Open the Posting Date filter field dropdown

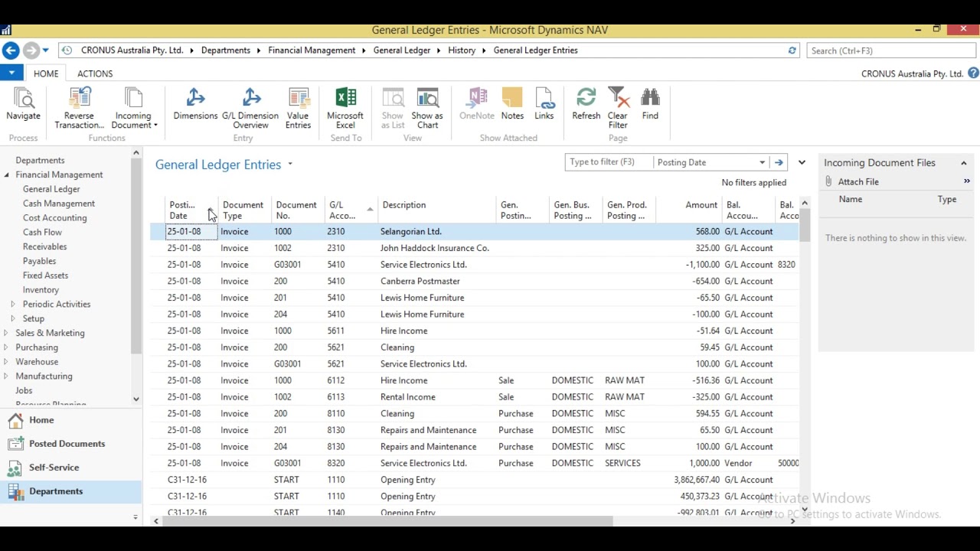click(x=762, y=162)
